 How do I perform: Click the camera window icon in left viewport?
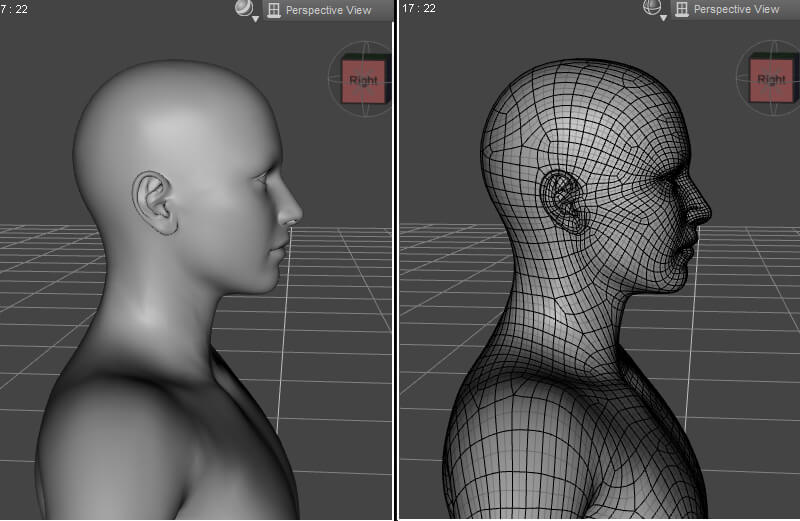point(274,10)
